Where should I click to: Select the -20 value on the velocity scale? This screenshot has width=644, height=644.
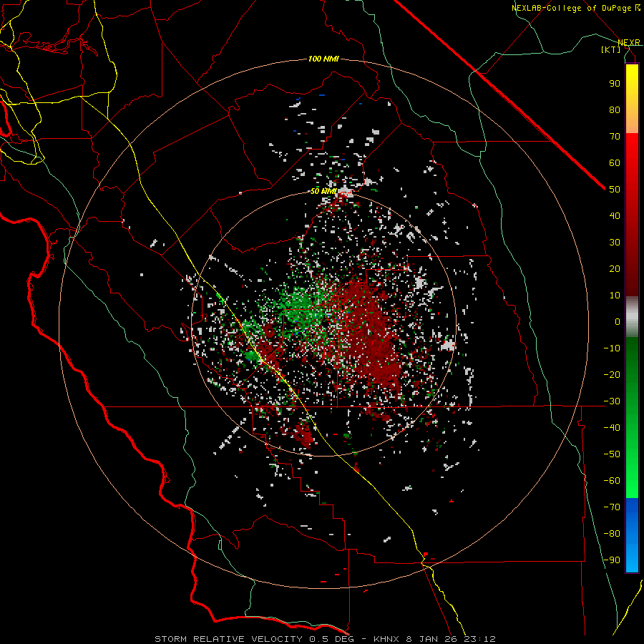tap(612, 375)
